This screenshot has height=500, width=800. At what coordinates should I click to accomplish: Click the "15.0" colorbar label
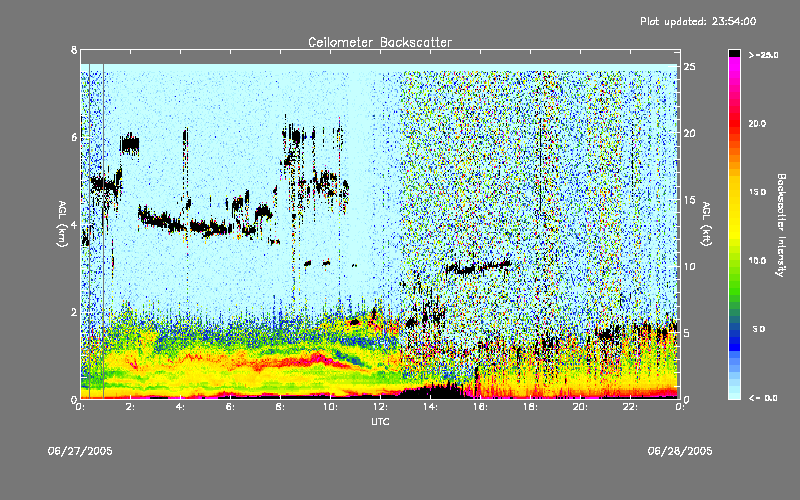pos(757,192)
